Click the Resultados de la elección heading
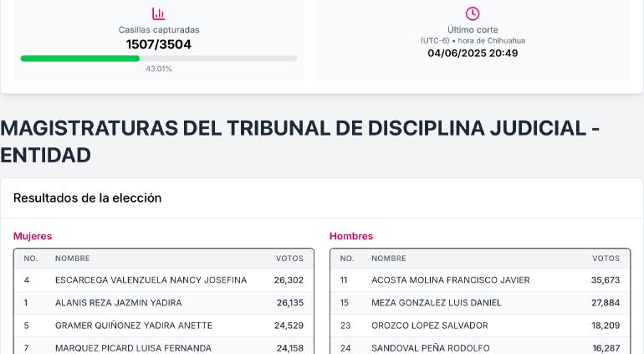The height and width of the screenshot is (354, 644). pyautogui.click(x=87, y=198)
